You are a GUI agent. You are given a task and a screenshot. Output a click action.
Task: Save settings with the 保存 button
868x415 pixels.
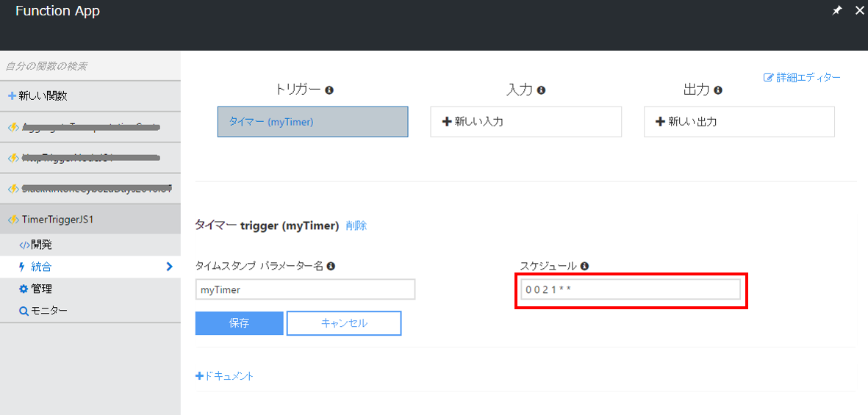click(x=239, y=323)
